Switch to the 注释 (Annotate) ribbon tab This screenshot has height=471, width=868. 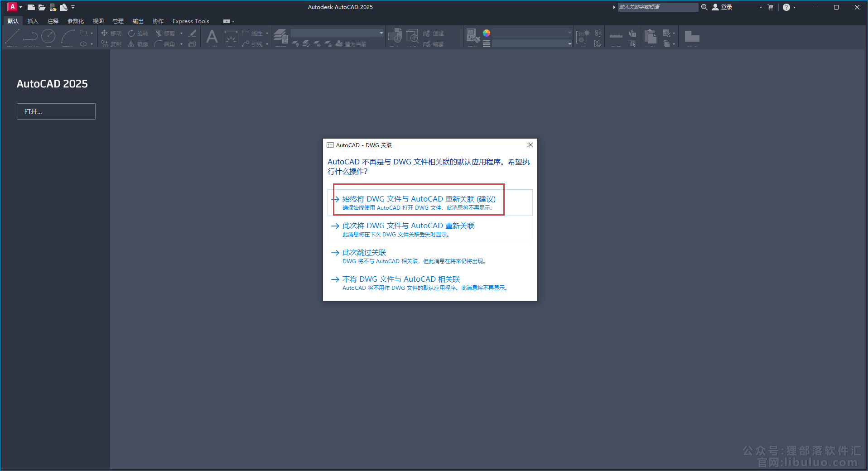[x=53, y=21]
